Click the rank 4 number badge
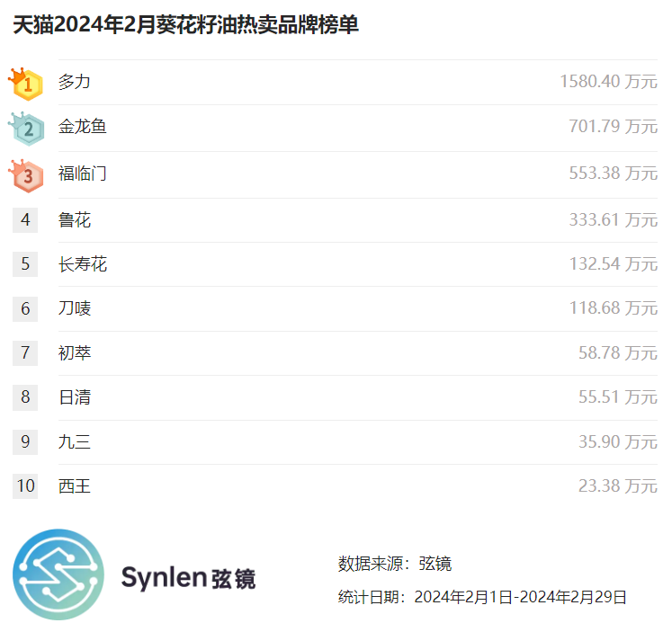The height and width of the screenshot is (632, 672). coord(25,220)
